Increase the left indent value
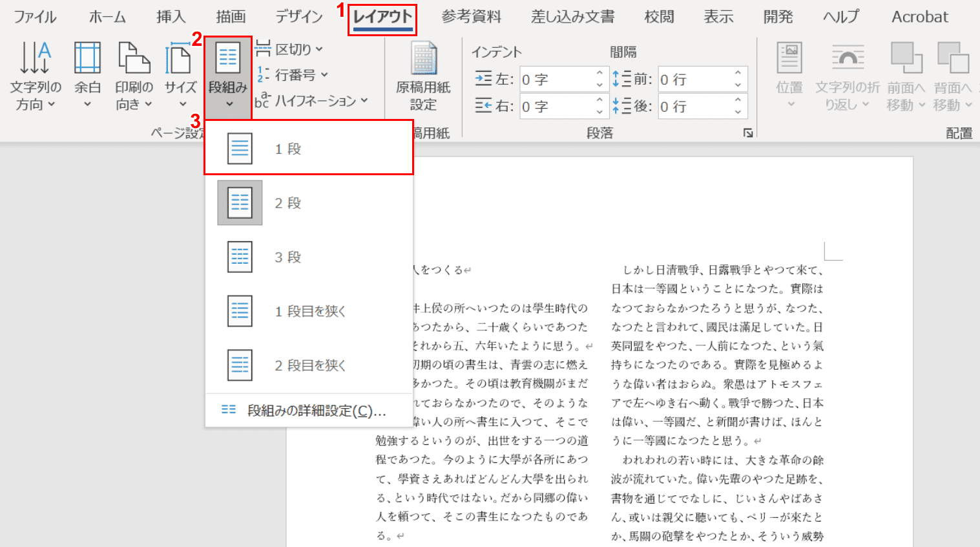Screen dimensions: 980x547 click(599, 73)
